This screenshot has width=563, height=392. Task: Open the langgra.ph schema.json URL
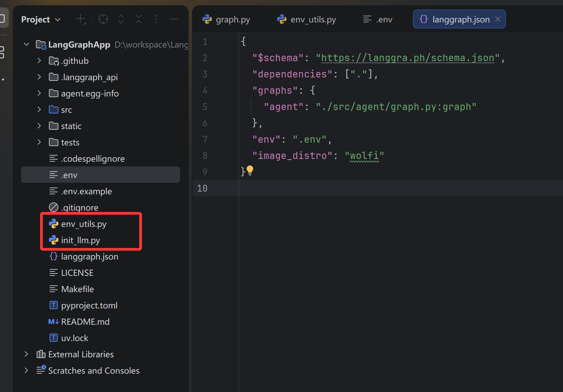[x=407, y=58]
